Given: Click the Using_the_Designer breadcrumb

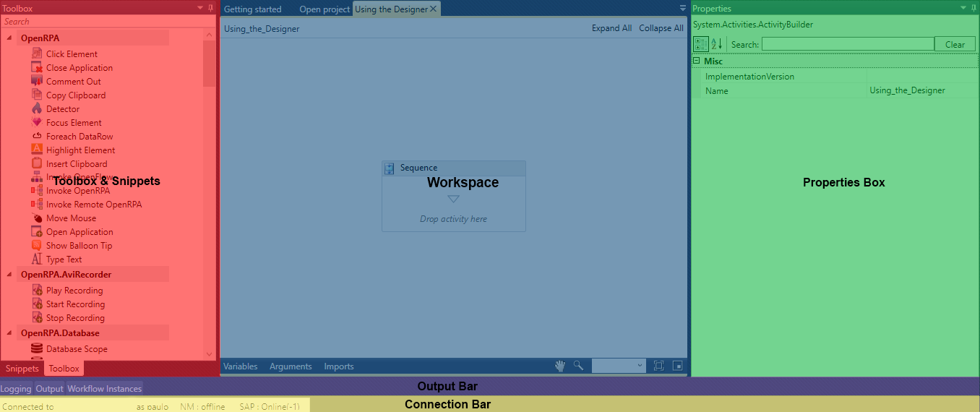Looking at the screenshot, I should click(262, 29).
